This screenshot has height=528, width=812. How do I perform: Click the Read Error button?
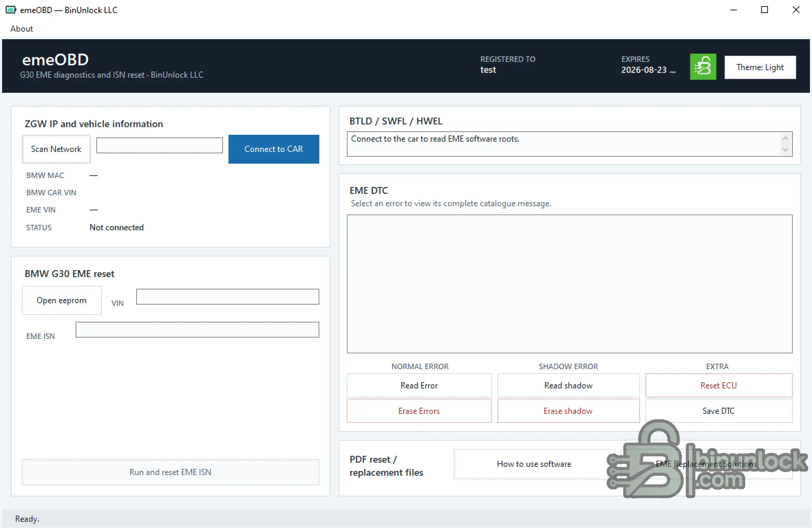tap(419, 385)
